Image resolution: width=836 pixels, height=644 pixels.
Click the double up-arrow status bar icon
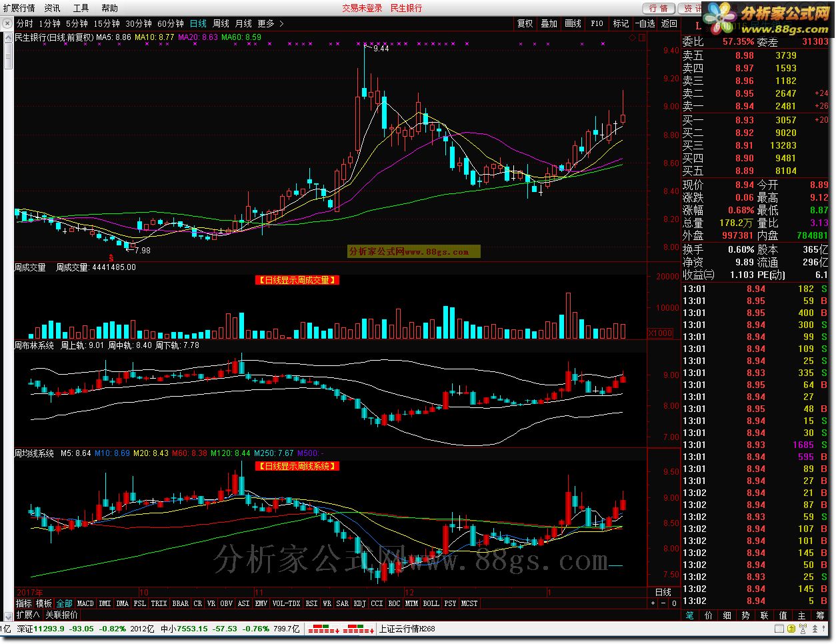point(815,629)
